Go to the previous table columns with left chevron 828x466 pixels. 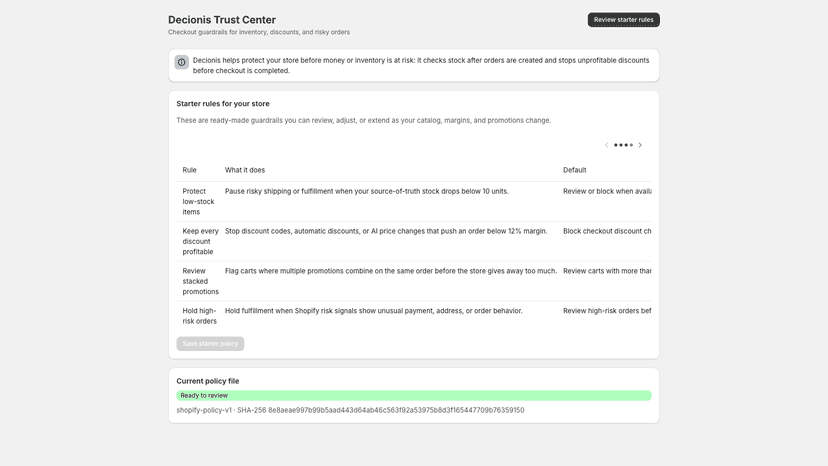click(606, 145)
